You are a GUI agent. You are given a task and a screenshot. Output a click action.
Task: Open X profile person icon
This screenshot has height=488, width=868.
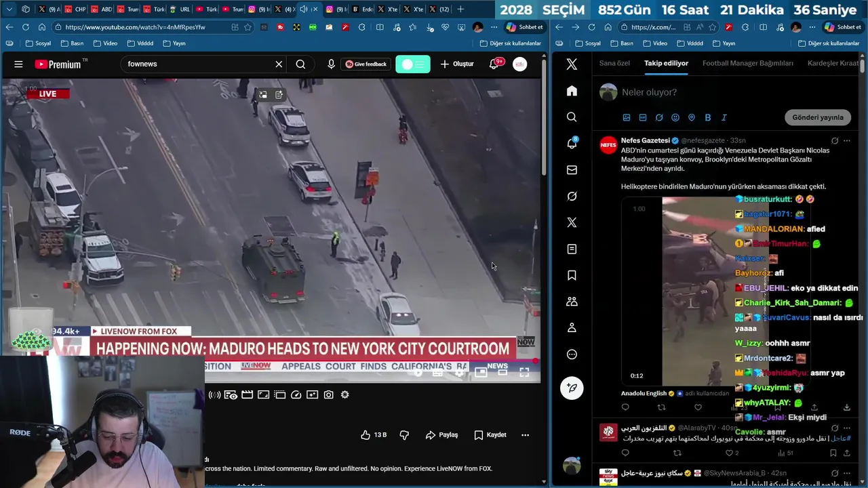[572, 328]
